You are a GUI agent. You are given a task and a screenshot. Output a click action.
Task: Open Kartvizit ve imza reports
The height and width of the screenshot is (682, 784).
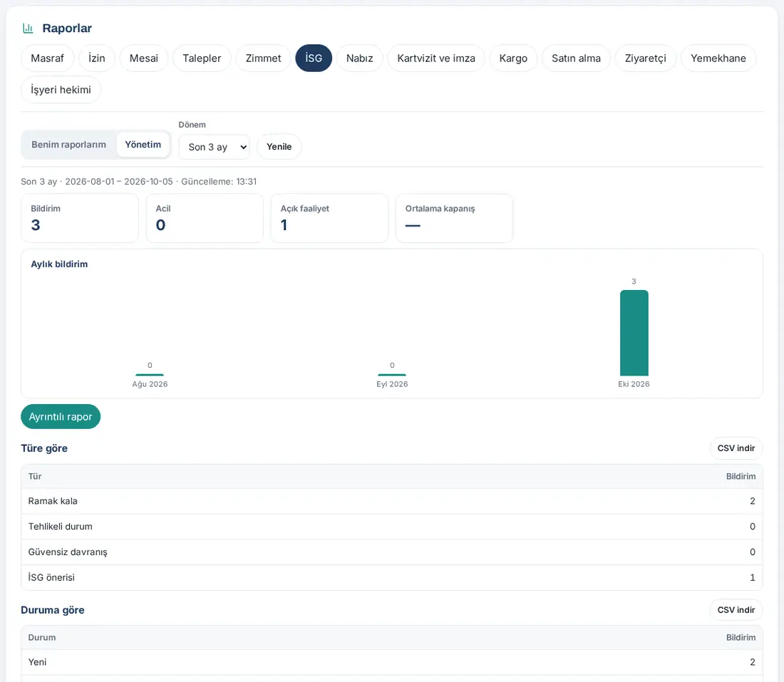coord(436,58)
